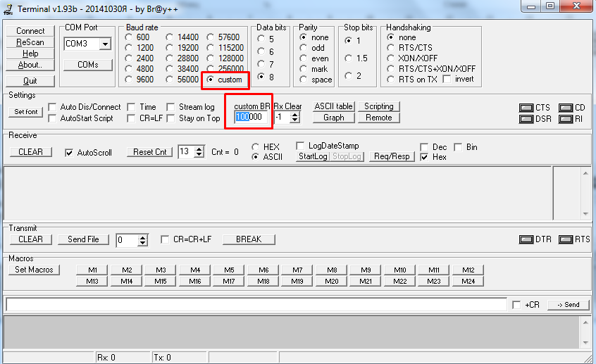Enable Stay on Top

click(171, 118)
